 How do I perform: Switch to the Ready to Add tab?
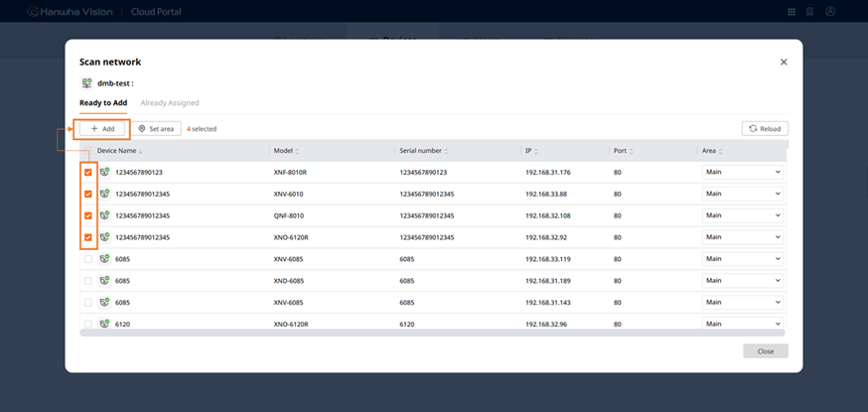(103, 103)
